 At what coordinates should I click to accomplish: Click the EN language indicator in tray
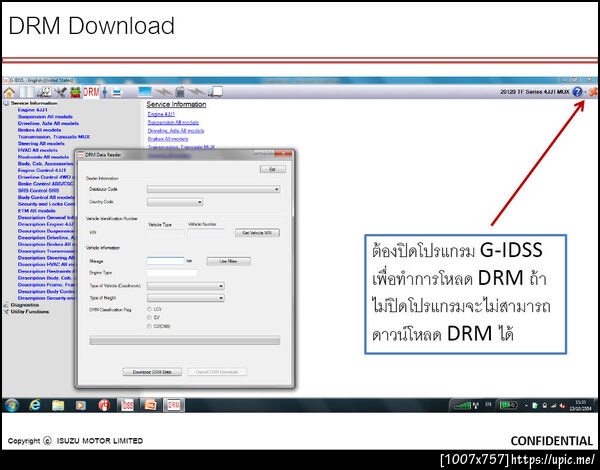pyautogui.click(x=488, y=405)
